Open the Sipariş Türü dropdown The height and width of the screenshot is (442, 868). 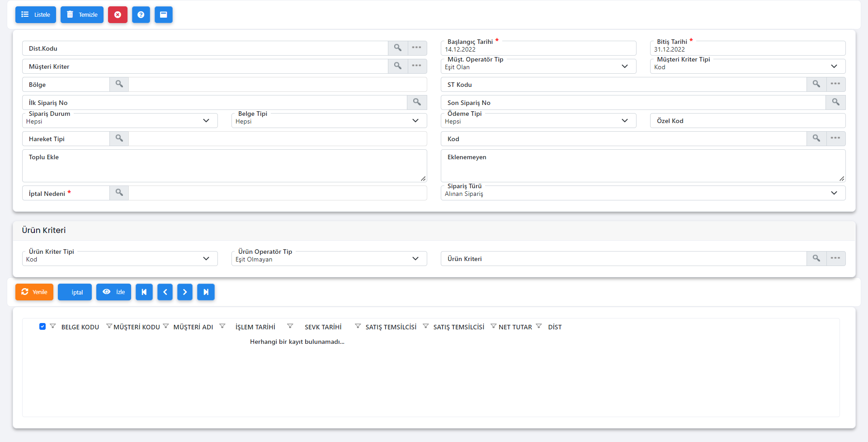coord(643,193)
